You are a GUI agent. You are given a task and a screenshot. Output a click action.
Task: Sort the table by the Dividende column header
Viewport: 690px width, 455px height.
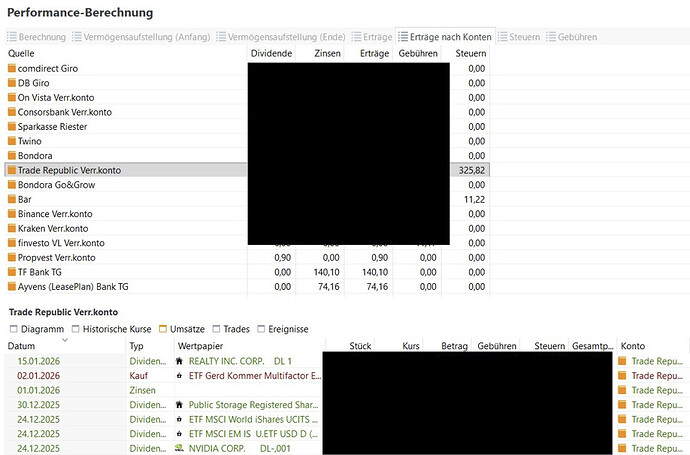pyautogui.click(x=271, y=52)
